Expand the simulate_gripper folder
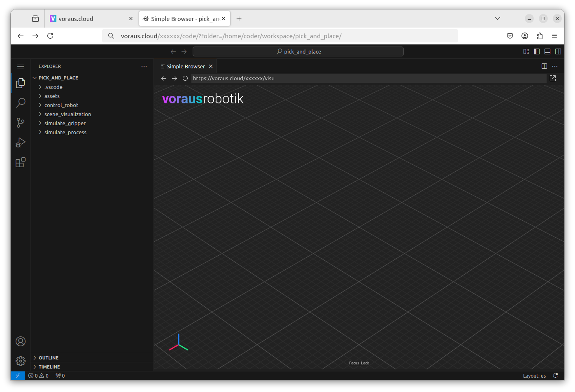This screenshot has width=575, height=392. [92, 123]
